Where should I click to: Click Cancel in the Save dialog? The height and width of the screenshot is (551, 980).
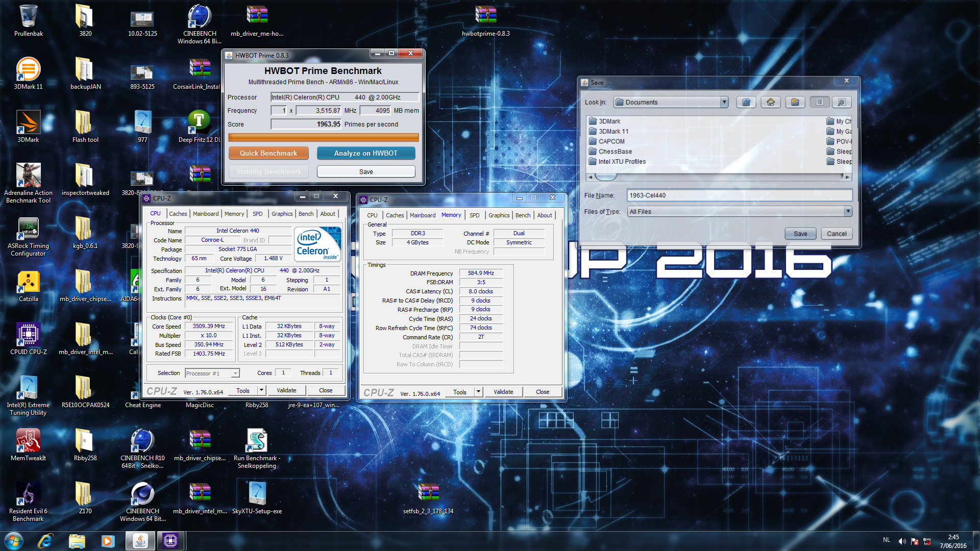click(837, 234)
